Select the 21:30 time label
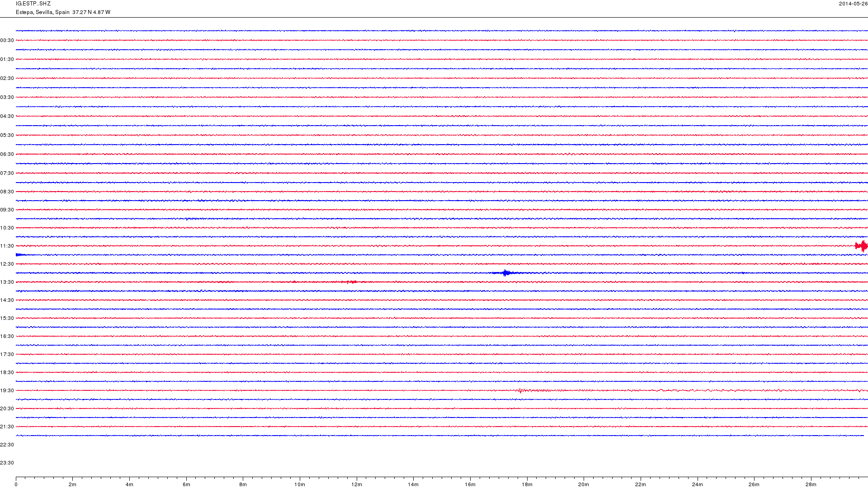 click(x=7, y=427)
